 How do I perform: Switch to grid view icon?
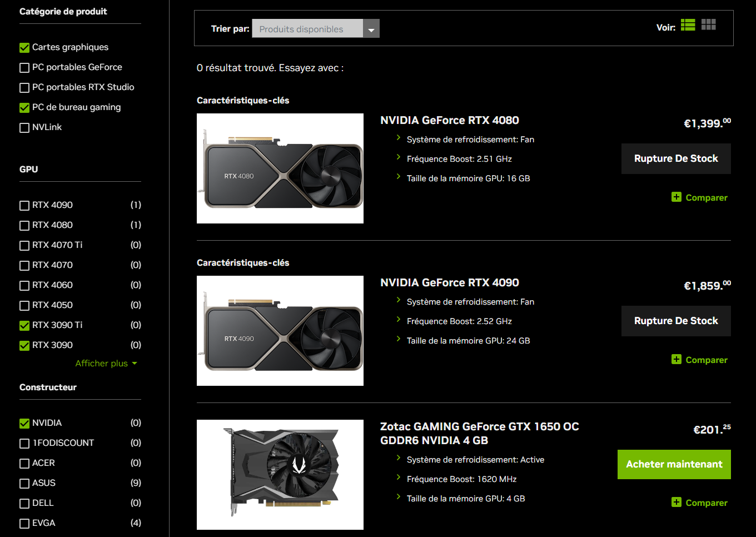coord(708,25)
